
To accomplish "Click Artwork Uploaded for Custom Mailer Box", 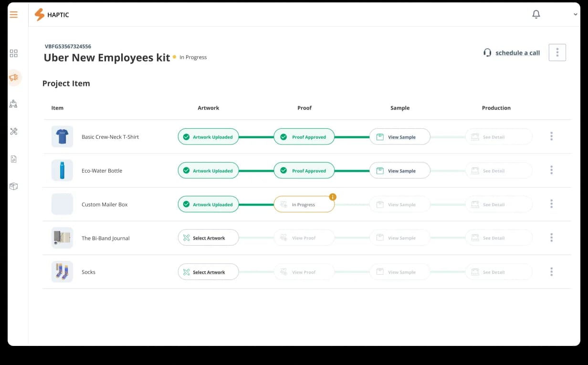I will (208, 204).
